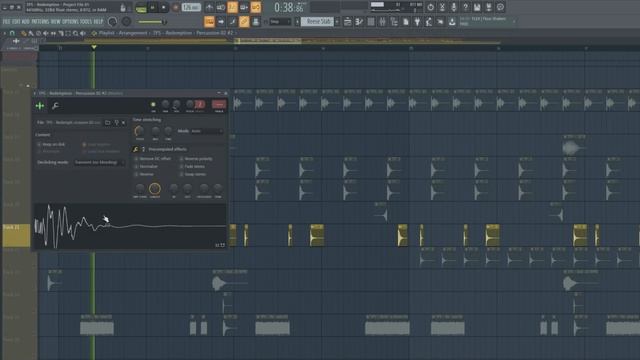The width and height of the screenshot is (640, 360).
Task: Click the about/smiley circle icon
Action: coord(500,7)
